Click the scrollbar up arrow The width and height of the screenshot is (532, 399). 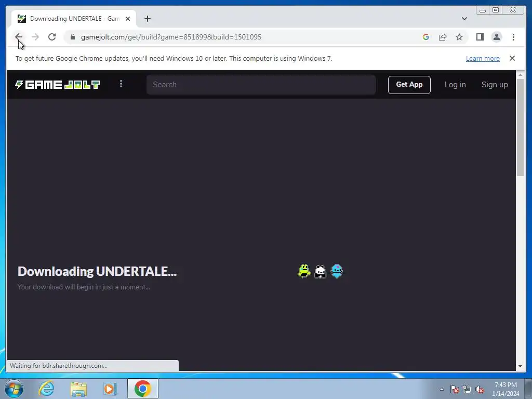coord(520,75)
